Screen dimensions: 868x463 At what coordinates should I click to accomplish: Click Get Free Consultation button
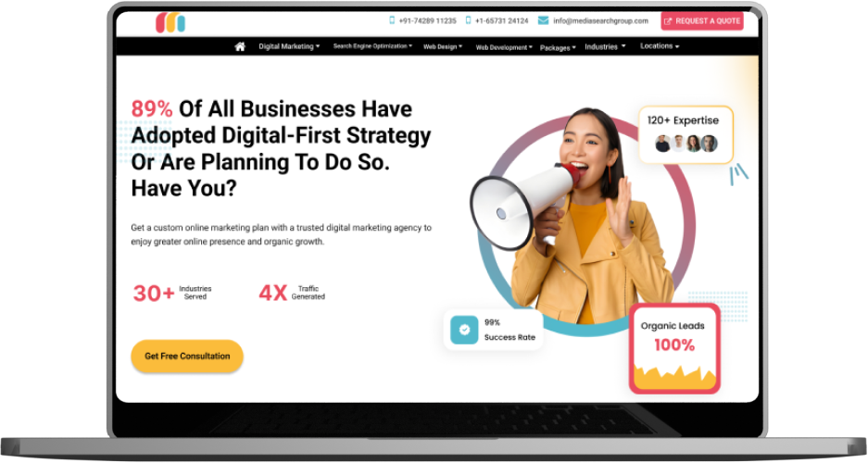187,357
